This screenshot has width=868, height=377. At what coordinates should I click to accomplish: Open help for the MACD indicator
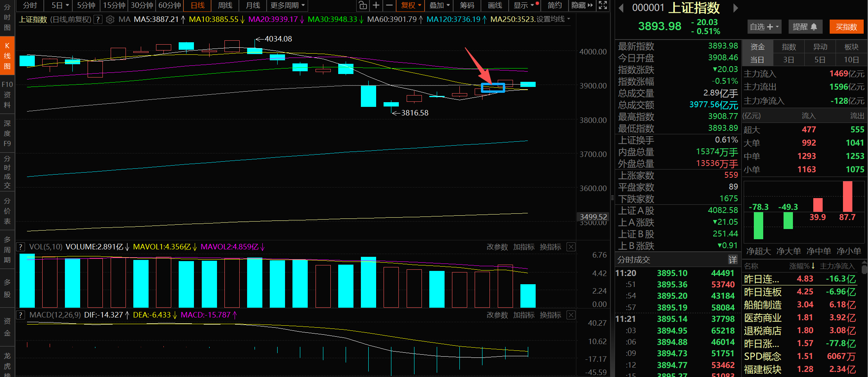pyautogui.click(x=20, y=315)
